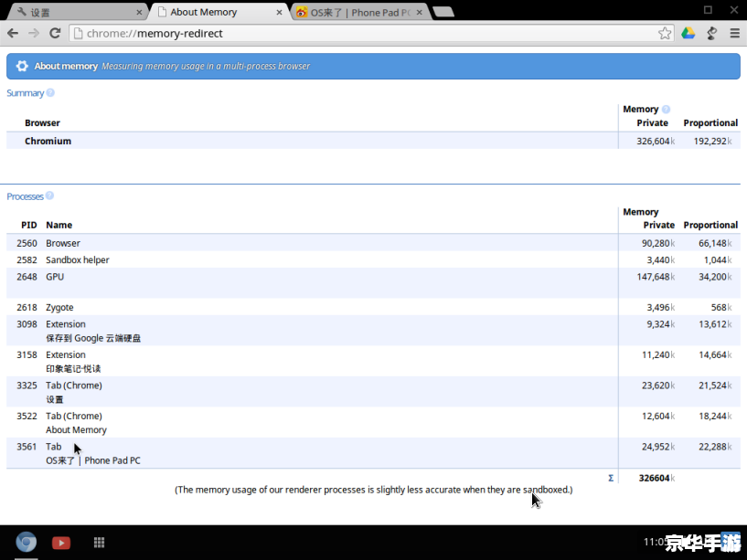Click PID 2648
Screen dimensions: 747x560
click(27, 277)
